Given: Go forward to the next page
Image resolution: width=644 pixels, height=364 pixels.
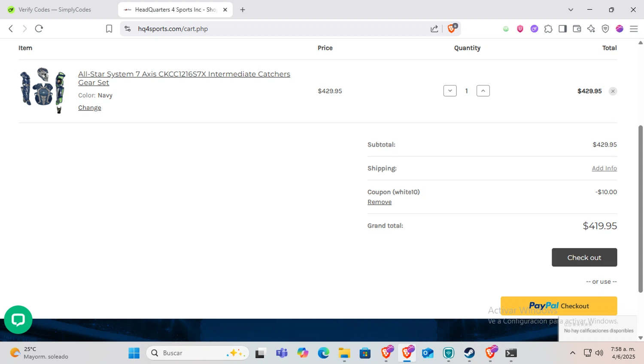Looking at the screenshot, I should point(24,29).
